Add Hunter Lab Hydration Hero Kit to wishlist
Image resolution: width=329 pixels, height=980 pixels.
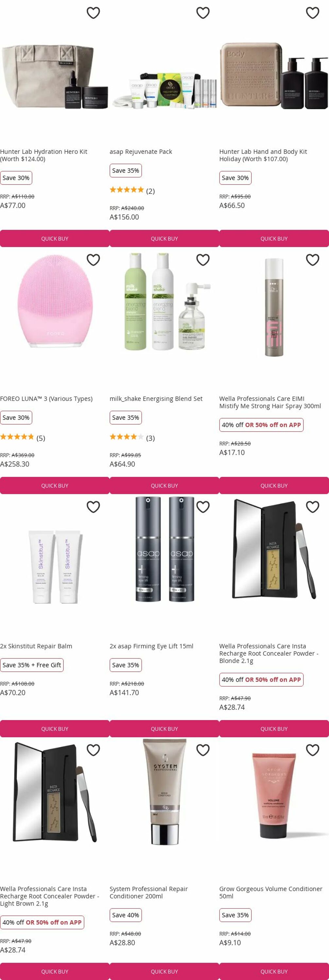point(93,12)
